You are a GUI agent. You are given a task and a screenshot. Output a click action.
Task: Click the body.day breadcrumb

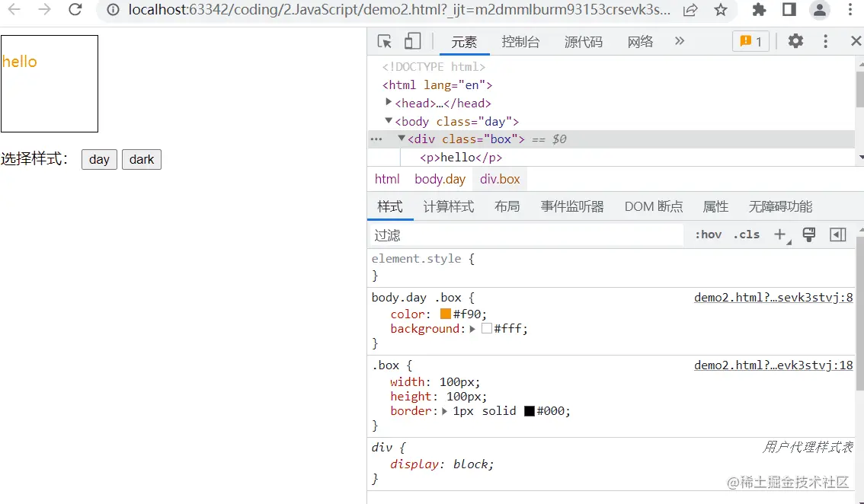440,179
